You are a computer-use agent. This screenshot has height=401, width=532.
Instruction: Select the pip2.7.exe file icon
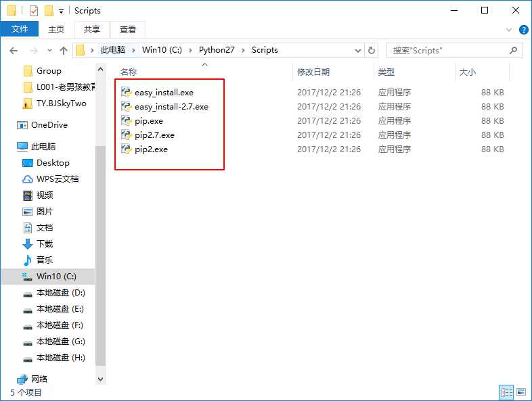pyautogui.click(x=126, y=135)
